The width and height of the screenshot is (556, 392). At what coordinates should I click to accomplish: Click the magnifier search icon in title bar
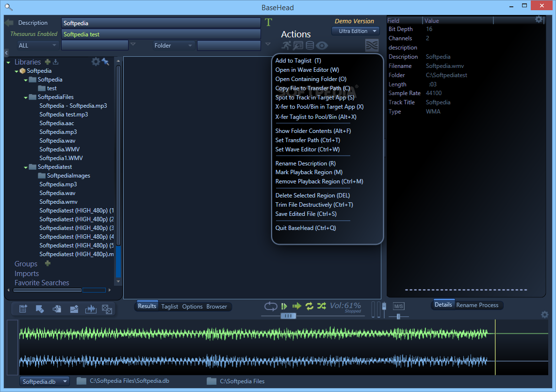point(9,6)
